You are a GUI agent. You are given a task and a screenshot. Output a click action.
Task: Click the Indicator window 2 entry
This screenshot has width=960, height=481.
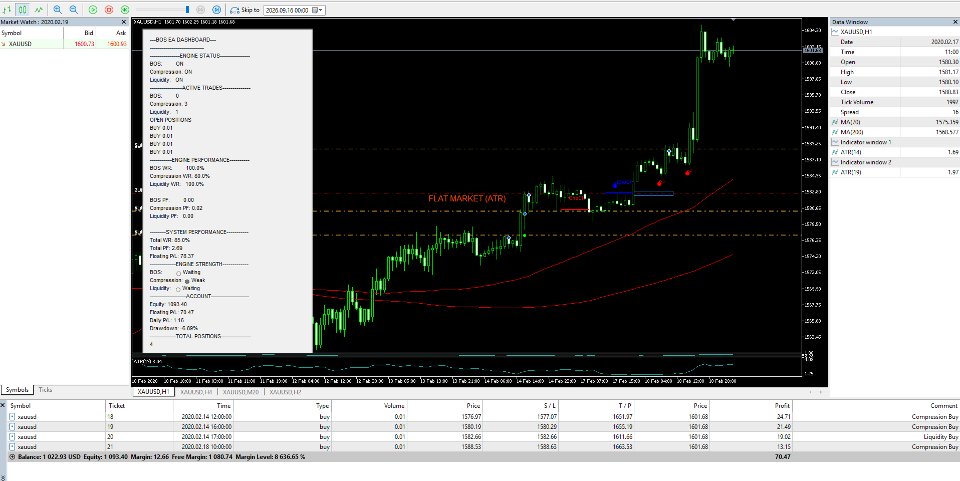pos(864,162)
